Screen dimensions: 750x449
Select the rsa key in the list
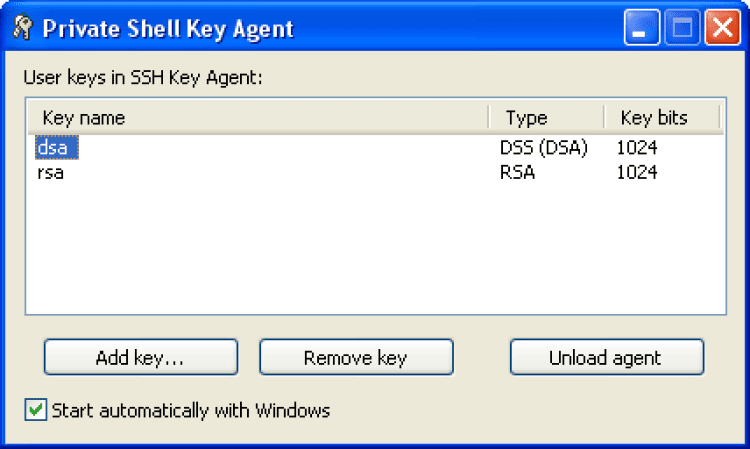(50, 172)
